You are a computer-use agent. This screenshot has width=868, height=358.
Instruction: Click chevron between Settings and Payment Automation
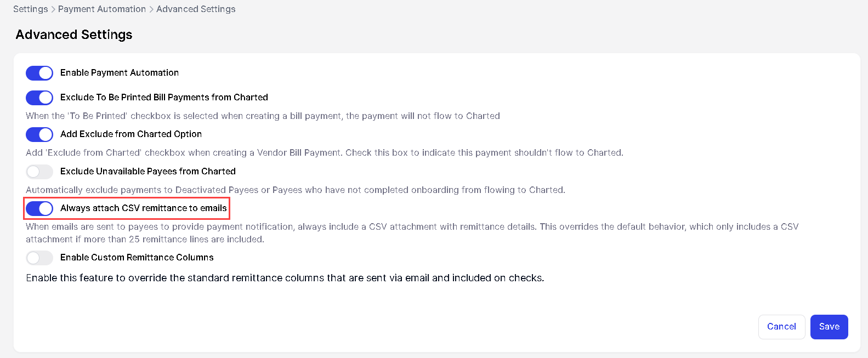[53, 9]
